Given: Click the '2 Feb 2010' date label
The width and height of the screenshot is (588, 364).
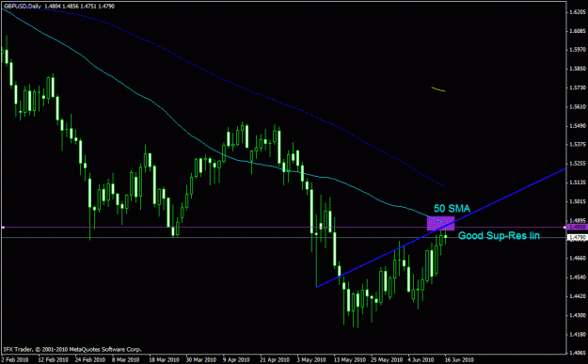Looking at the screenshot, I should click(x=16, y=360).
